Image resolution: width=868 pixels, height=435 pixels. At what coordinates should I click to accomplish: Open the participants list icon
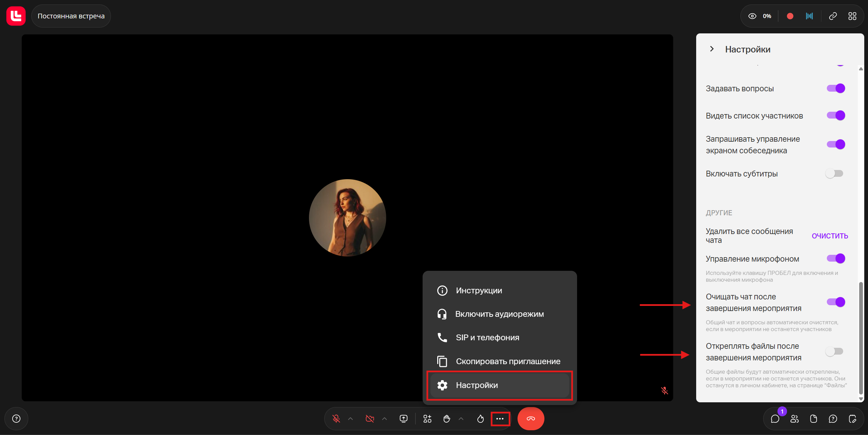[794, 419]
